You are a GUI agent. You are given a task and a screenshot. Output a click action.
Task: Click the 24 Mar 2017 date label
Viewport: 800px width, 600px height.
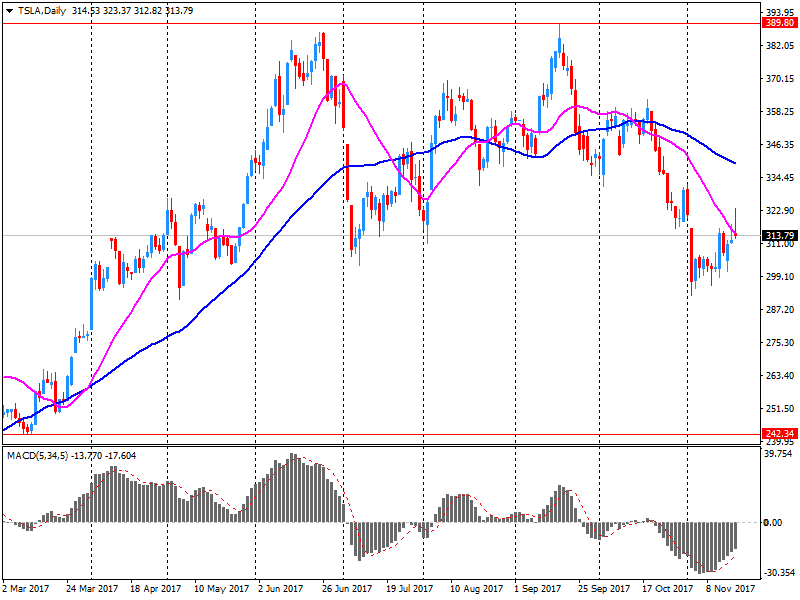pyautogui.click(x=92, y=589)
